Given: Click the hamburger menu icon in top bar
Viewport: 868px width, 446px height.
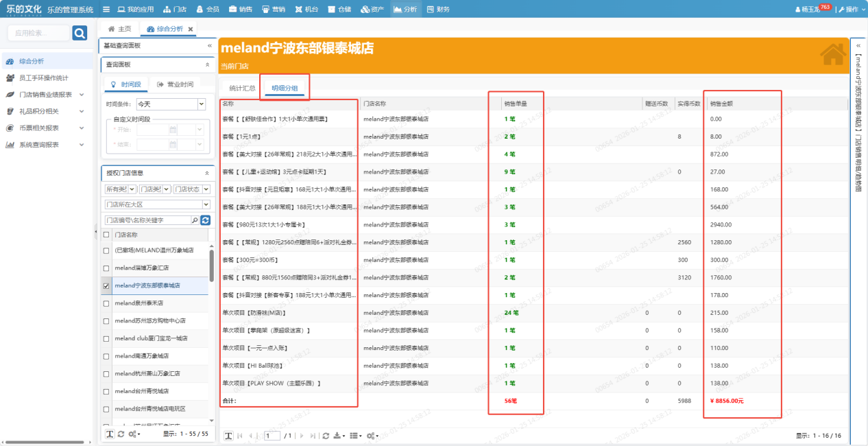Looking at the screenshot, I should [106, 10].
